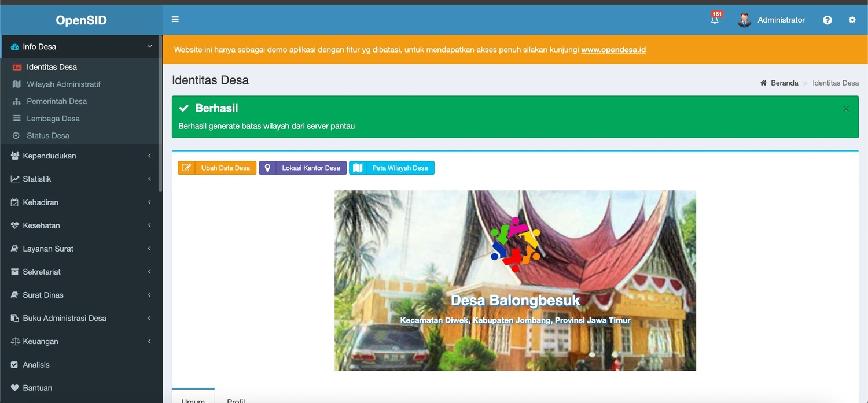Open the help question mark icon
The height and width of the screenshot is (403, 868).
click(x=827, y=20)
